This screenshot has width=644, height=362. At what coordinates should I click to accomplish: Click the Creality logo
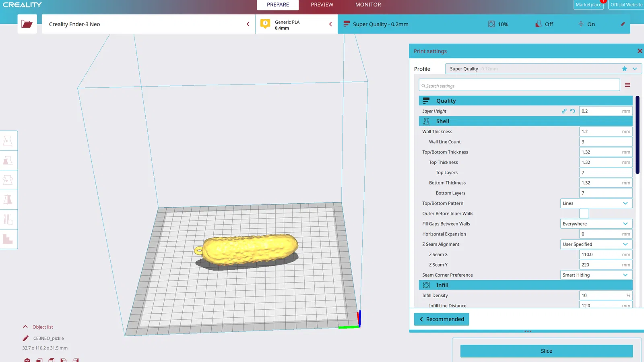(x=23, y=5)
